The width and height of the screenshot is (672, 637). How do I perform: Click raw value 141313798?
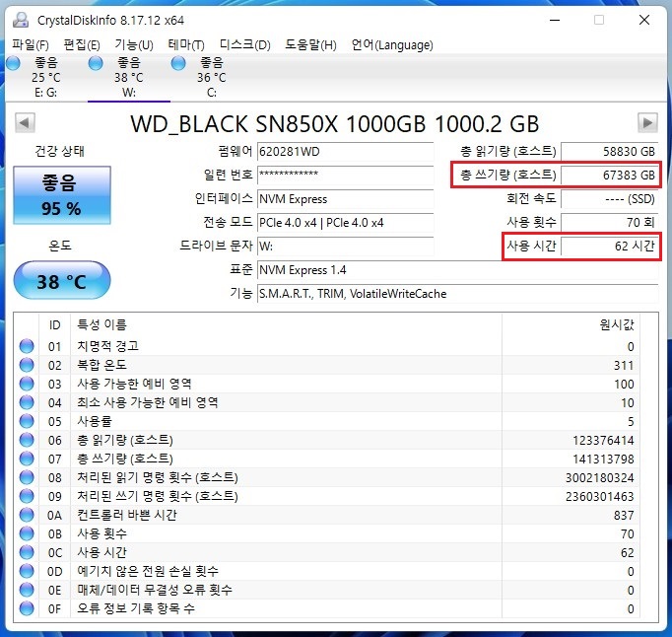click(x=603, y=459)
